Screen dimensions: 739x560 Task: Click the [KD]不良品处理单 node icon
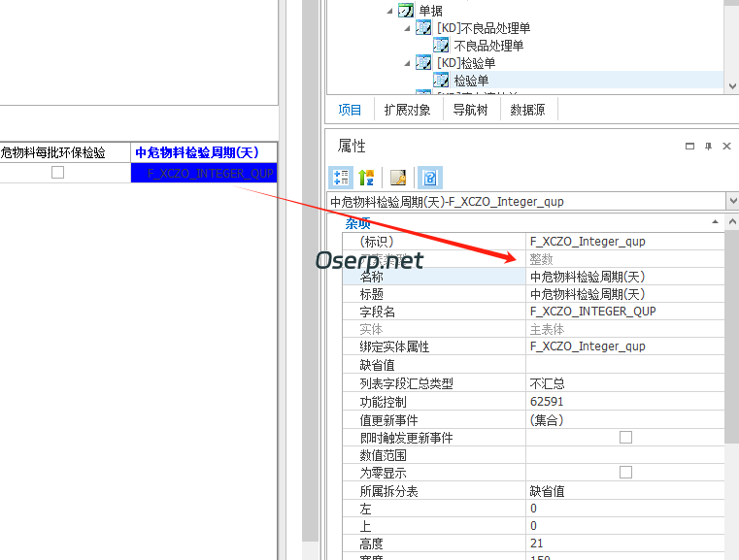click(423, 28)
